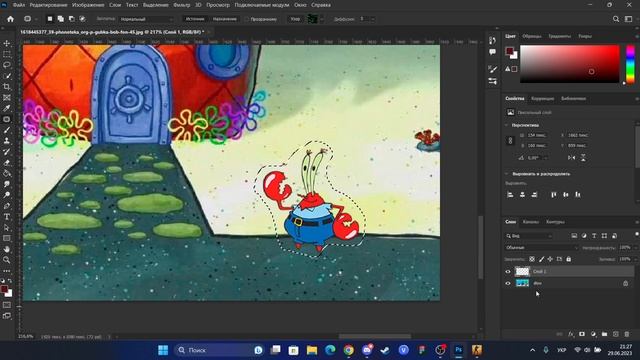Image resolution: width=640 pixels, height=360 pixels.
Task: Click foreground color swatch in Color panel
Action: pos(509,51)
